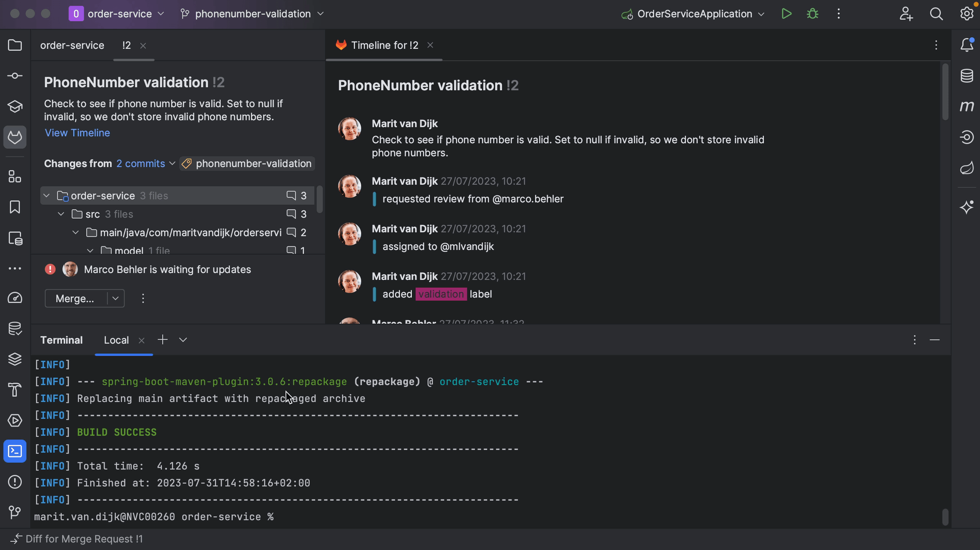
Task: Collapse the src folder node
Action: tap(61, 214)
